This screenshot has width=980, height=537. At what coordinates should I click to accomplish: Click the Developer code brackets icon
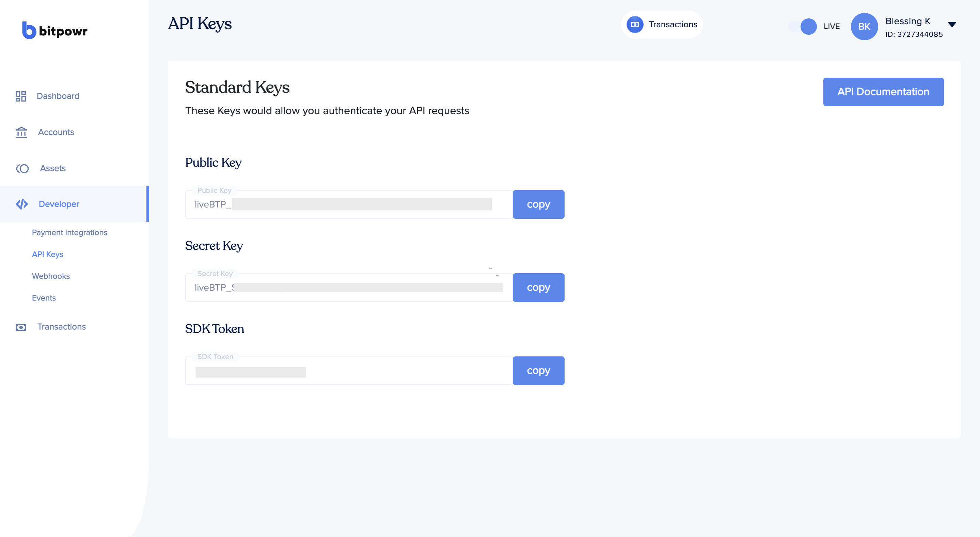(x=22, y=204)
